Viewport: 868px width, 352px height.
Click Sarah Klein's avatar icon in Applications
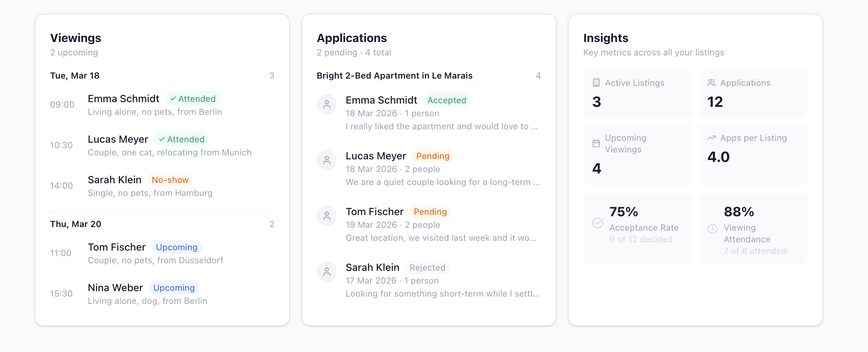tap(327, 272)
